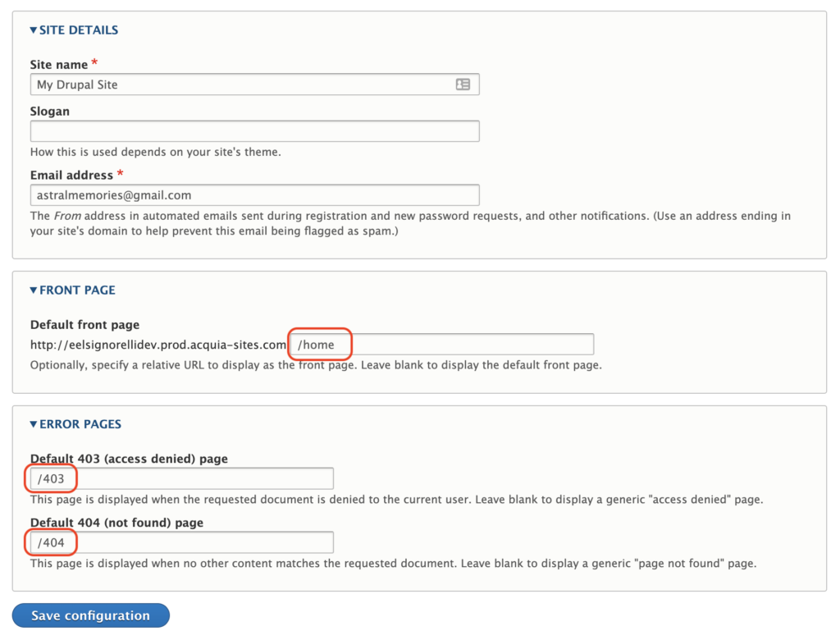The image size is (840, 640).
Task: Collapse Error Pages using its disclosure triangle
Action: click(34, 424)
